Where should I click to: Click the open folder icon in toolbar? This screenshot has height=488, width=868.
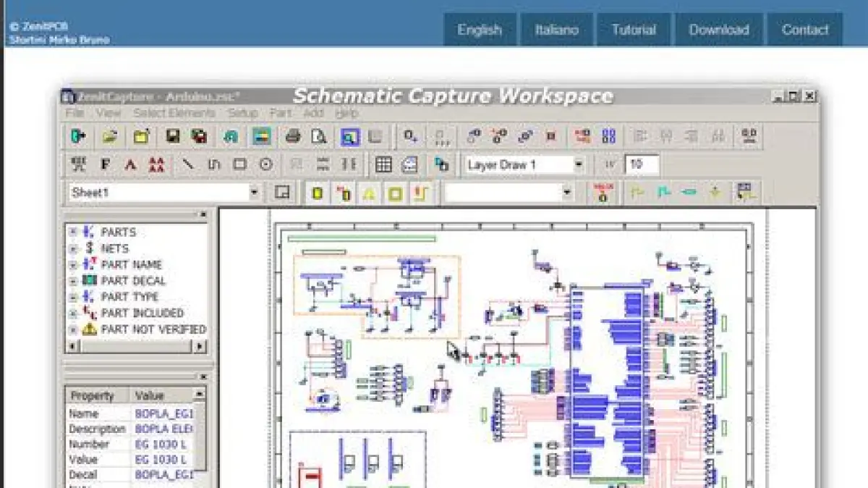110,136
